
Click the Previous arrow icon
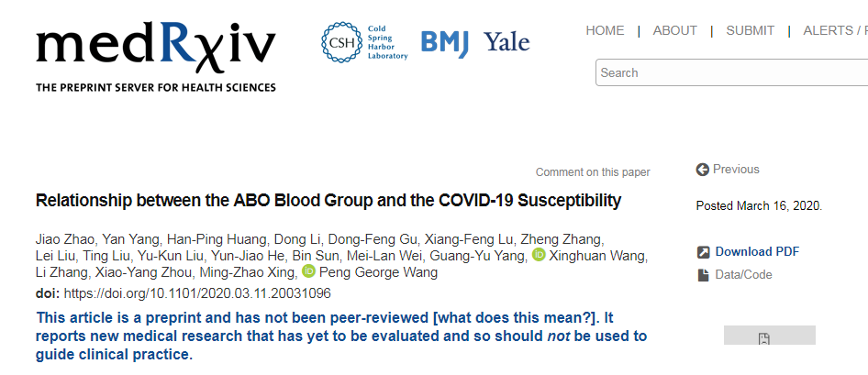click(x=703, y=170)
